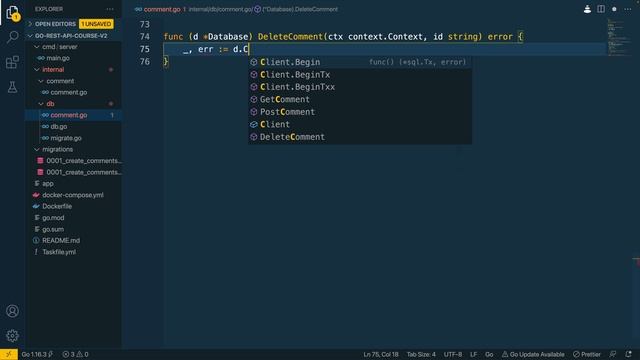Click Go language mode in status bar
640x360 pixels.
coord(489,354)
